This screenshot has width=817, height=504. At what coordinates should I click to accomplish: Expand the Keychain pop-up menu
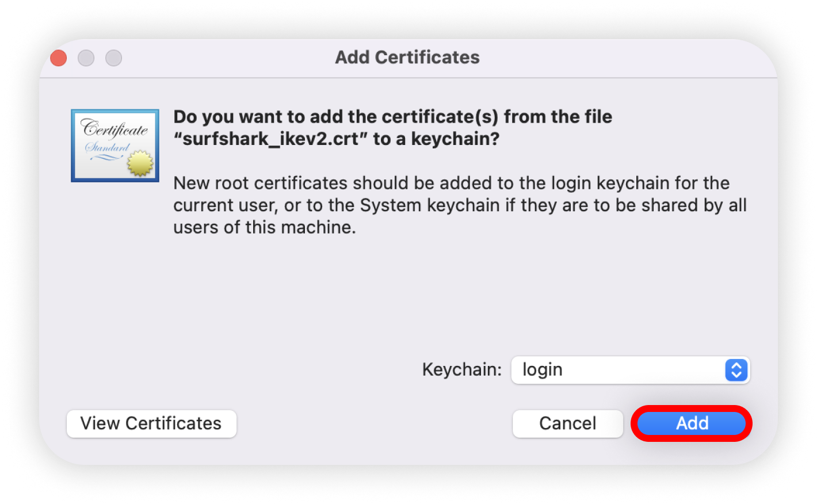click(630, 370)
